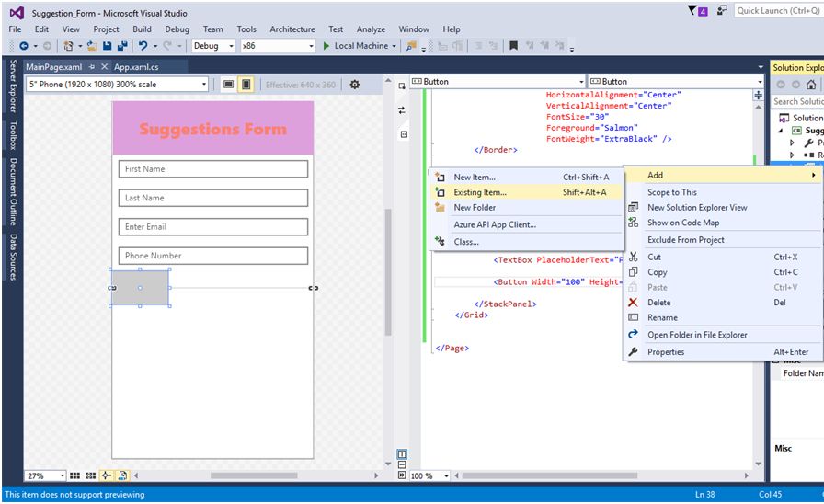This screenshot has height=504, width=824.
Task: Open the Debug configuration dropdown
Action: (x=231, y=46)
